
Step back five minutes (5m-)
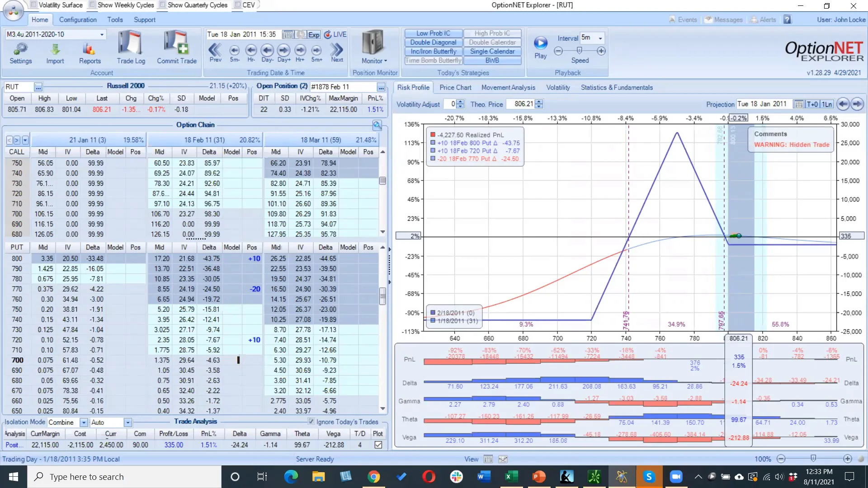click(x=234, y=52)
